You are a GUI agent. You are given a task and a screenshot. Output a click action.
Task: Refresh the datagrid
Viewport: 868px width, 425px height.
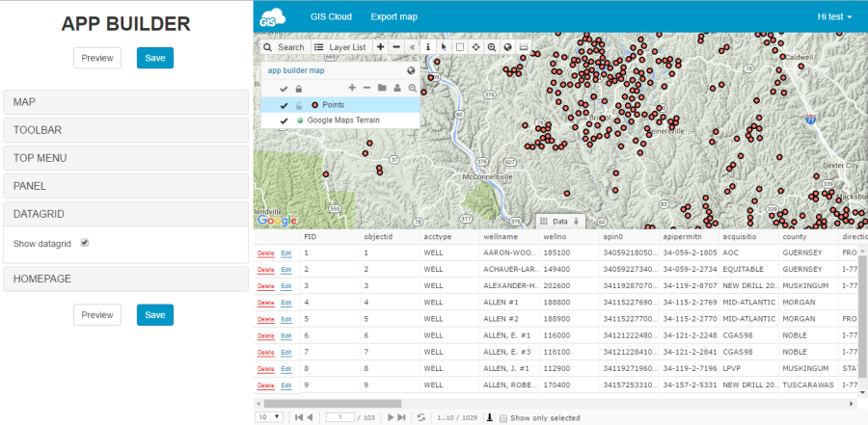[x=421, y=418]
